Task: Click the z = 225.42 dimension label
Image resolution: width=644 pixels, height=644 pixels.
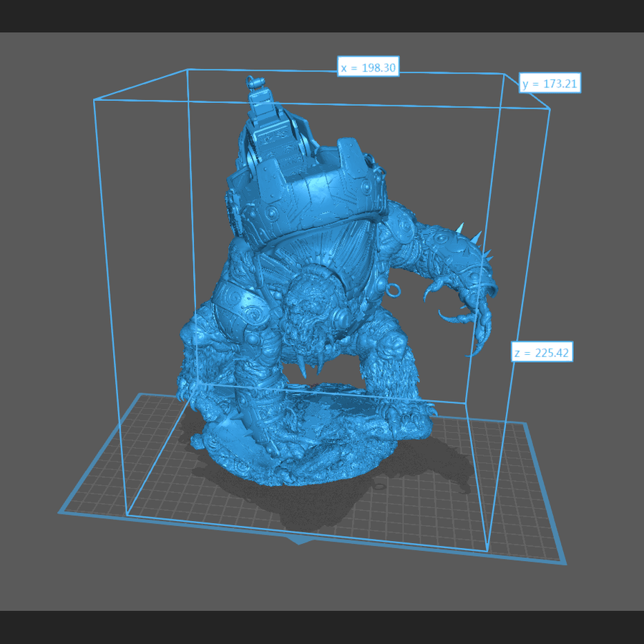Action: coord(542,352)
